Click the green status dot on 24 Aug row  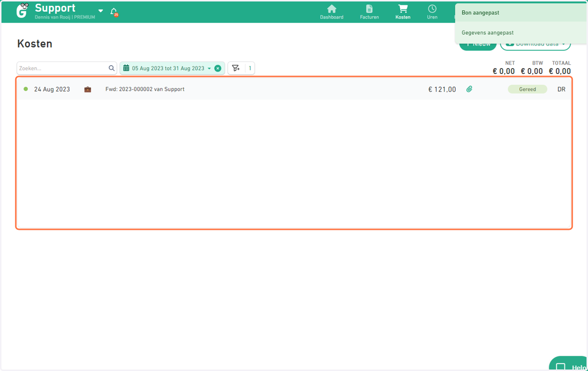point(26,89)
